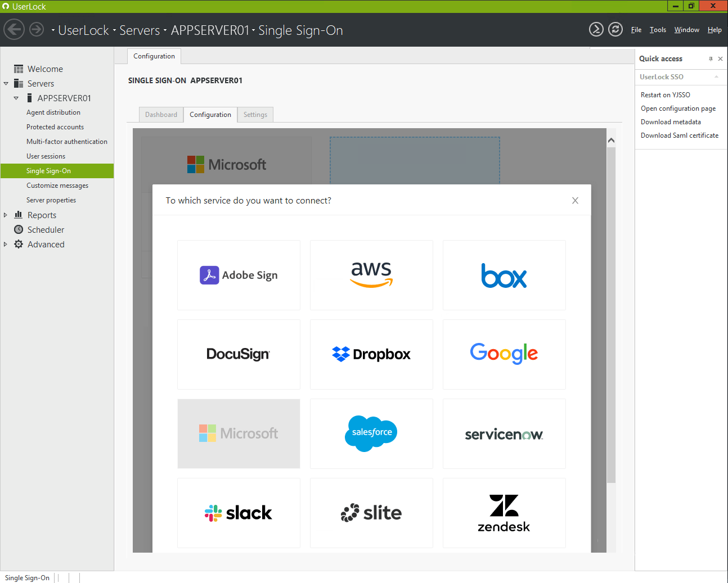Click the greyed Microsoft tile in dialog

click(239, 433)
